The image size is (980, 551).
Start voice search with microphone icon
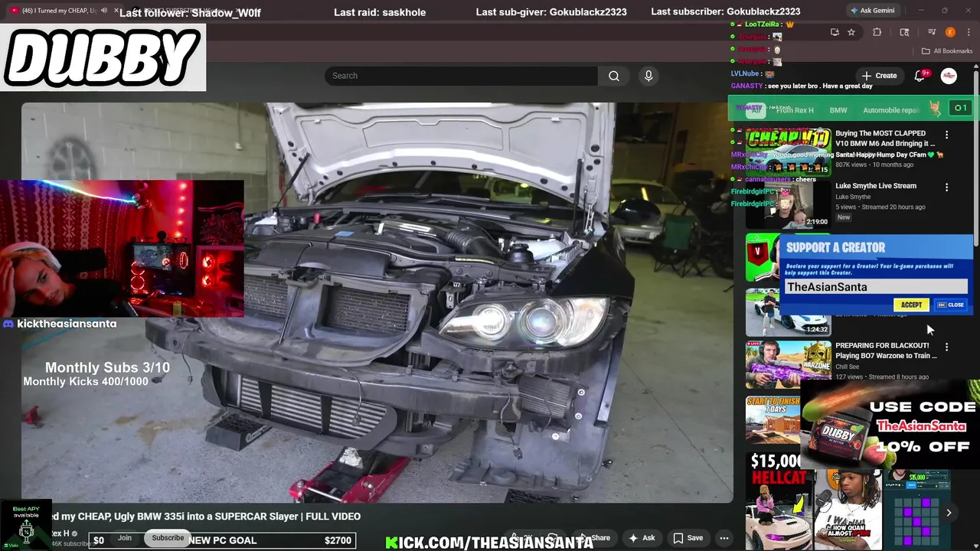648,76
